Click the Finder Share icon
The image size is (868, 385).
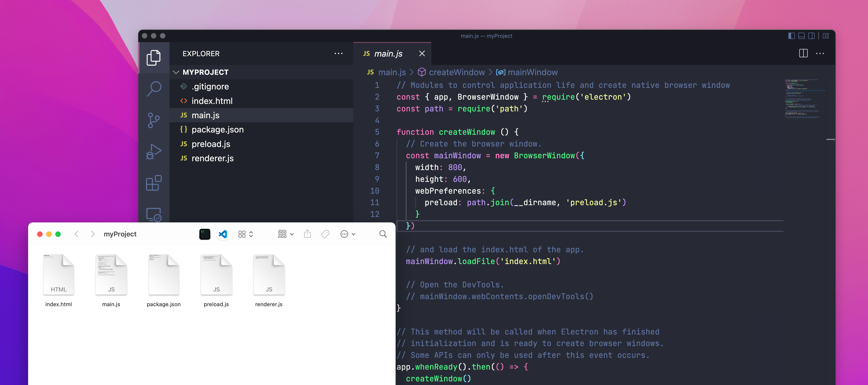click(307, 234)
